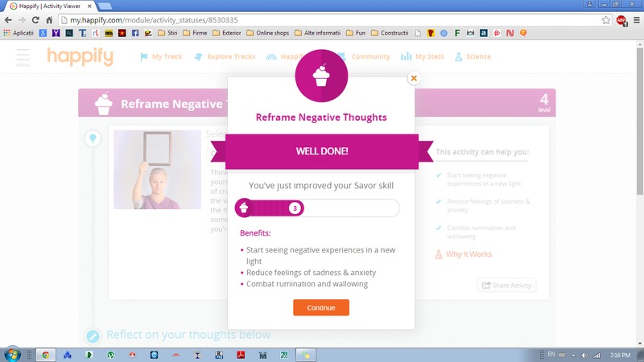Click the happify logo

click(81, 56)
